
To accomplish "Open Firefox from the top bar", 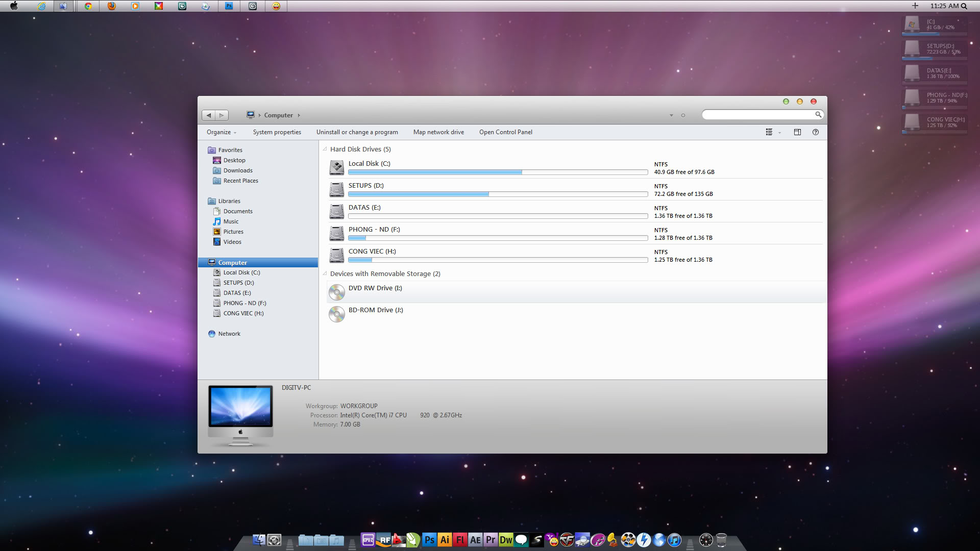I will point(112,6).
